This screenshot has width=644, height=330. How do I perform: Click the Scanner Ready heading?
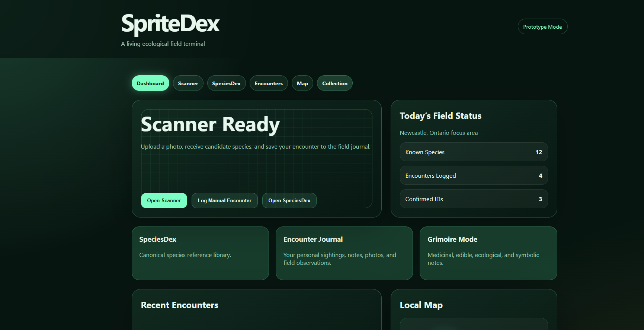[210, 124]
